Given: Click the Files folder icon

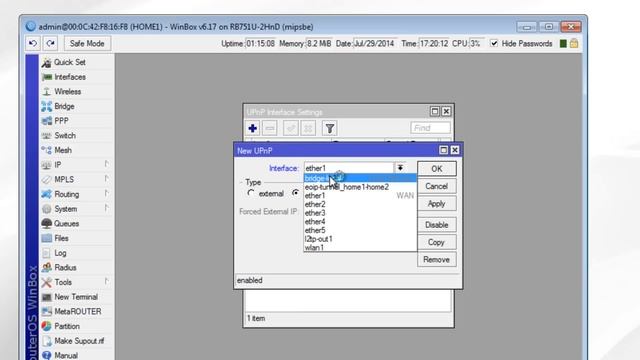Looking at the screenshot, I should coord(47,238).
